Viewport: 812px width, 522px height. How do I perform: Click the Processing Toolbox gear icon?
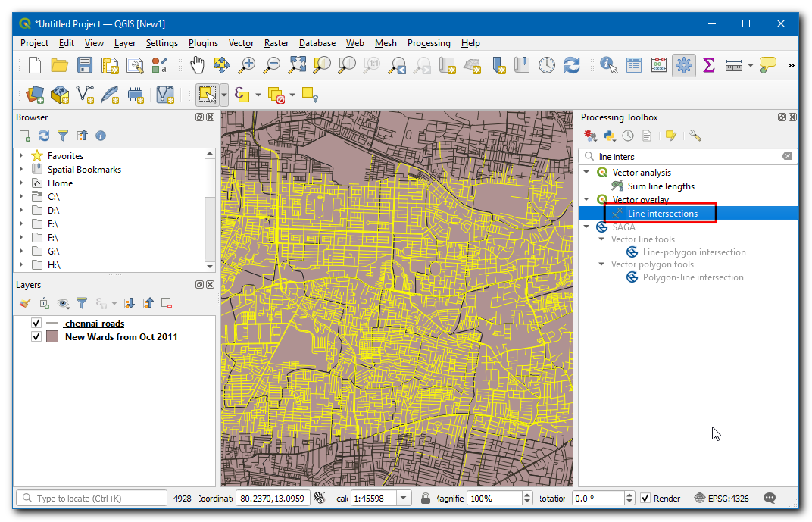684,66
